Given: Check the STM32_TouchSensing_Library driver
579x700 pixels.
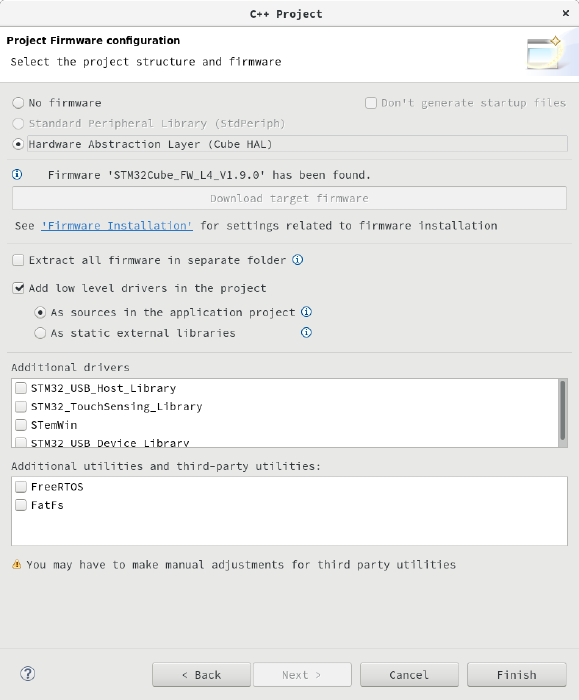Looking at the screenshot, I should click(21, 406).
